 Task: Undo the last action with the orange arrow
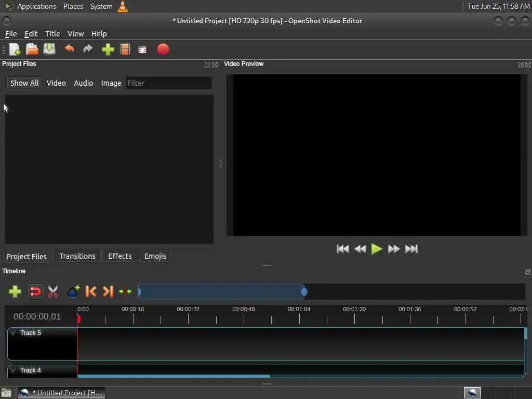pyautogui.click(x=70, y=49)
